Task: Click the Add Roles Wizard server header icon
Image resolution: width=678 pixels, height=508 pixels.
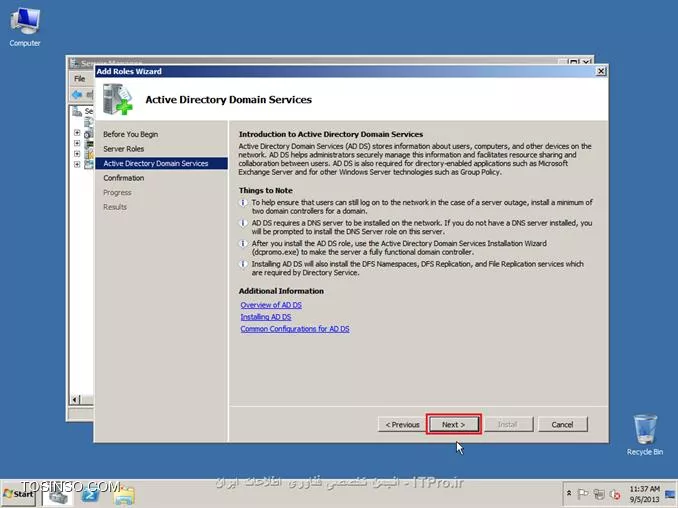Action: tap(117, 99)
